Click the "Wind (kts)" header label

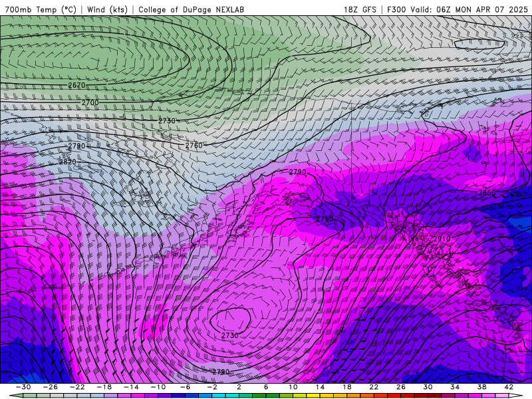[x=107, y=9]
